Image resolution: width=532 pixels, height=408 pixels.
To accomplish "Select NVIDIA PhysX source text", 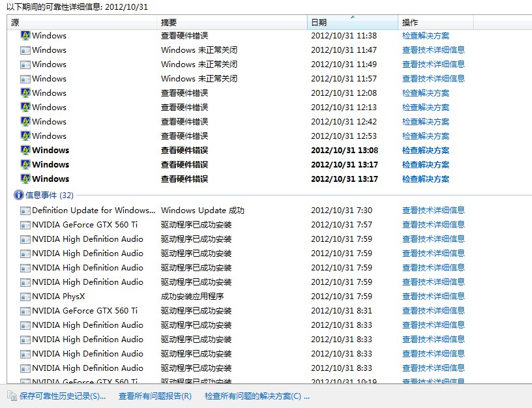I will [59, 297].
